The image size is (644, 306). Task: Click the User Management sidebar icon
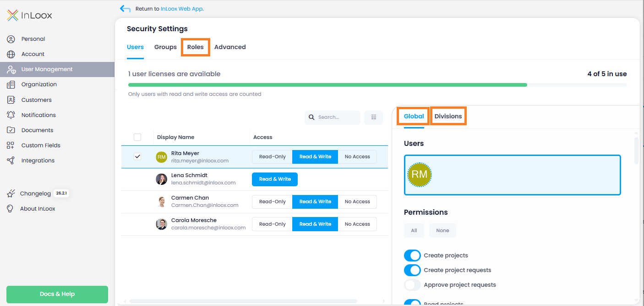[x=11, y=69]
